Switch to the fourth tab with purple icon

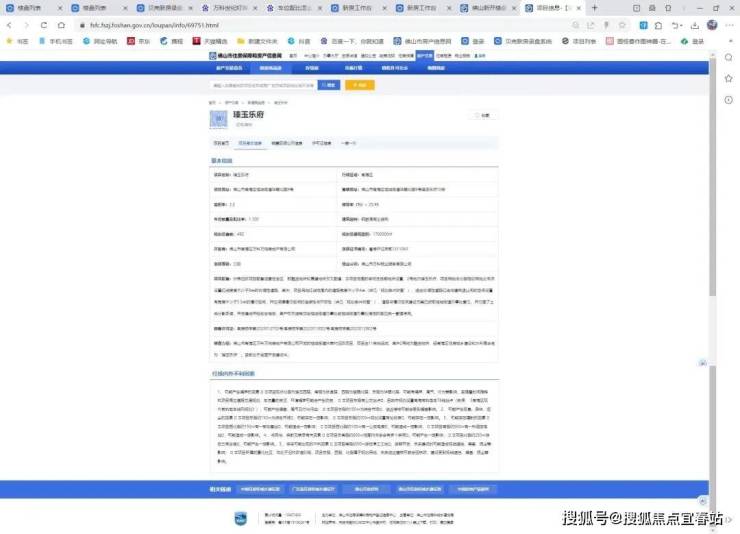pos(229,8)
